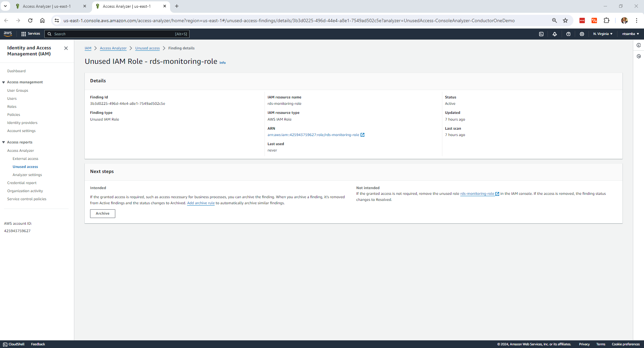Open the AWS support help icon
The image size is (644, 348).
click(x=568, y=34)
